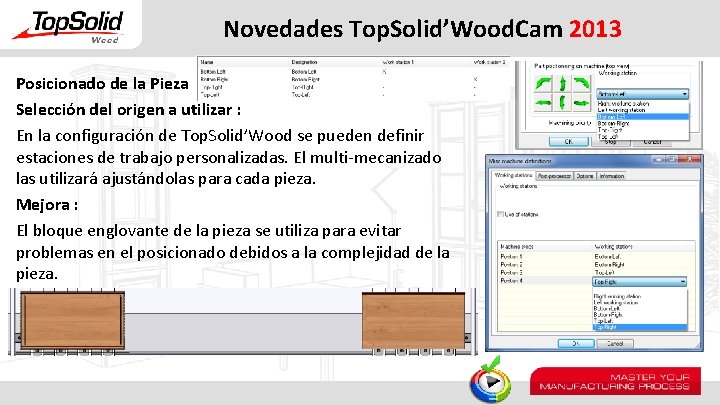This screenshot has width=720, height=405.
Task: Pick Top Left in machine definitions dropdown list
Action: (x=640, y=321)
